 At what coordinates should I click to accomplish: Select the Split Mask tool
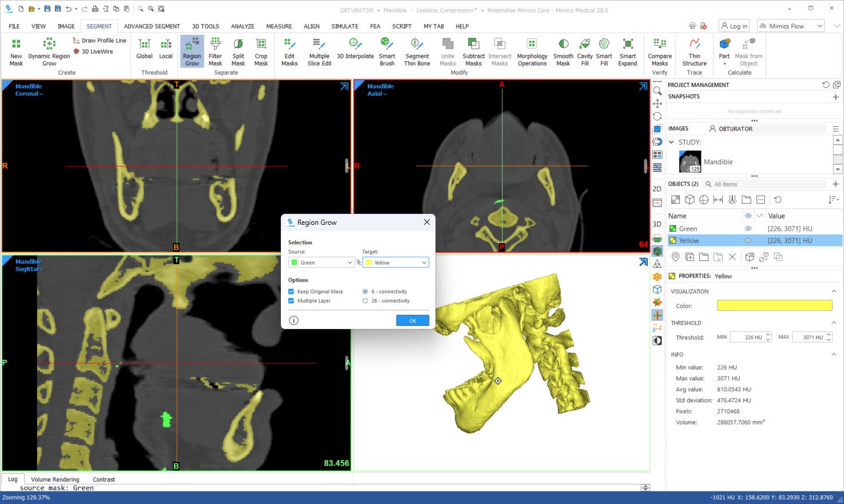click(x=238, y=51)
